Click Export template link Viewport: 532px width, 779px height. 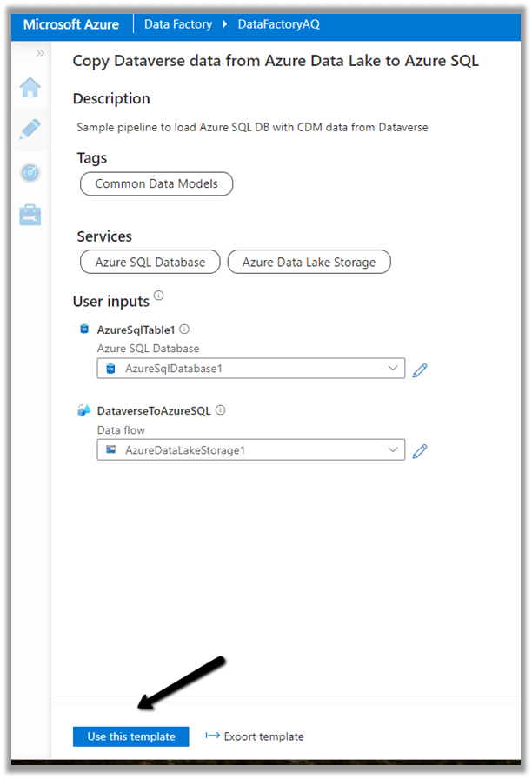[255, 736]
